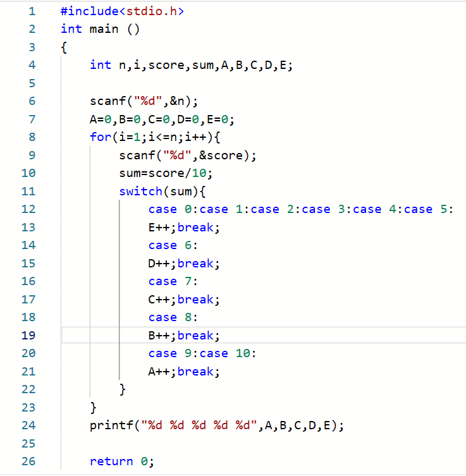Click 'case 7:' on line 16

[x=173, y=281]
